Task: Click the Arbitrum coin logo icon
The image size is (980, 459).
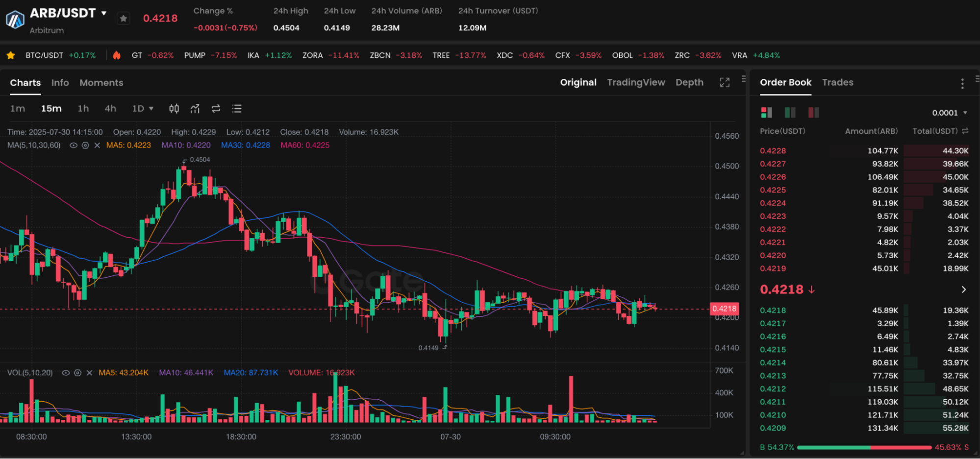Action: coord(15,20)
